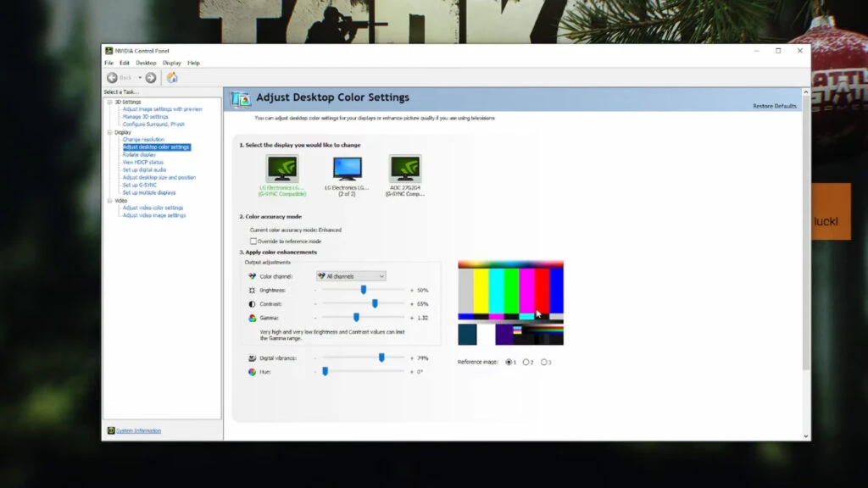Open Change resolution
The height and width of the screenshot is (488, 868).
[143, 140]
